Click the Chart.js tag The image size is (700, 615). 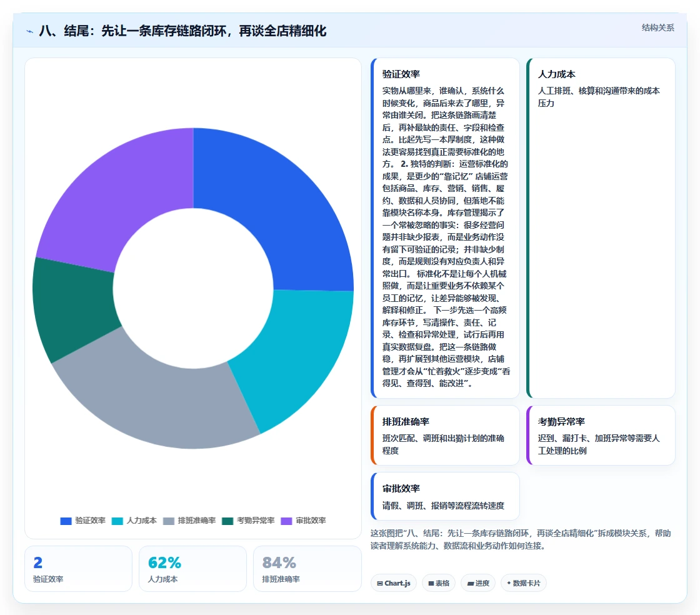394,583
